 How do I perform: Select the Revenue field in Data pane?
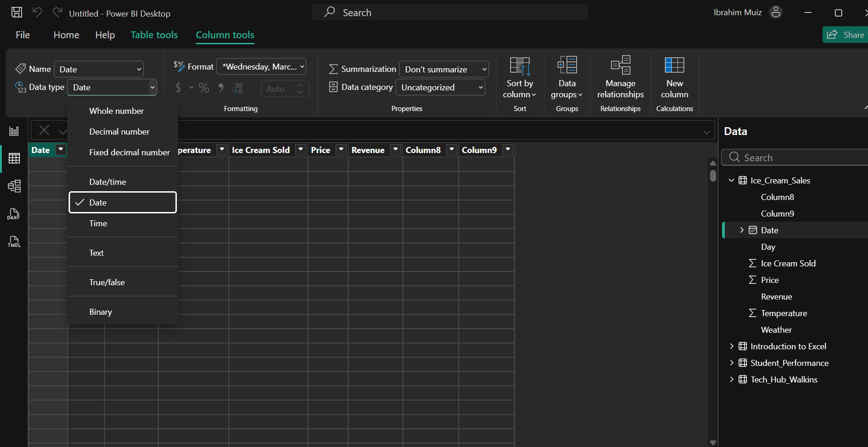point(776,296)
